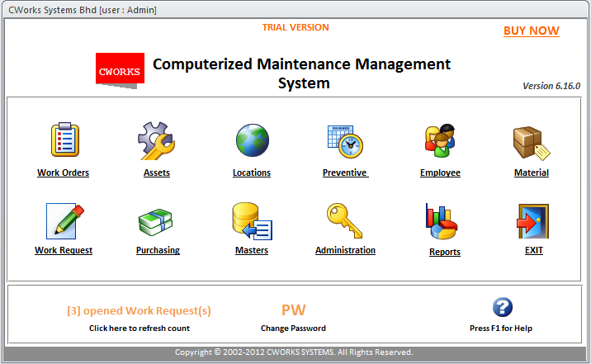Click the opened Work Request(s) count
Viewport: 591px width, 364px height.
click(139, 311)
